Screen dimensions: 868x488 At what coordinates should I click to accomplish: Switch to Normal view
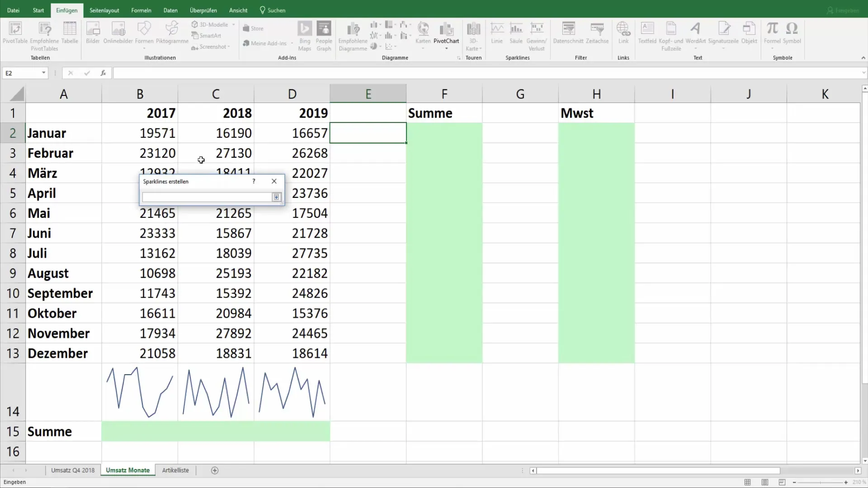[x=748, y=482]
